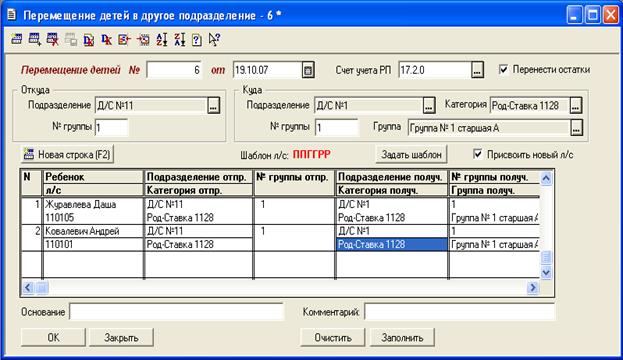623x360 pixels.
Task: Click the "Счет учета РП" field 17.2.0
Action: point(435,70)
